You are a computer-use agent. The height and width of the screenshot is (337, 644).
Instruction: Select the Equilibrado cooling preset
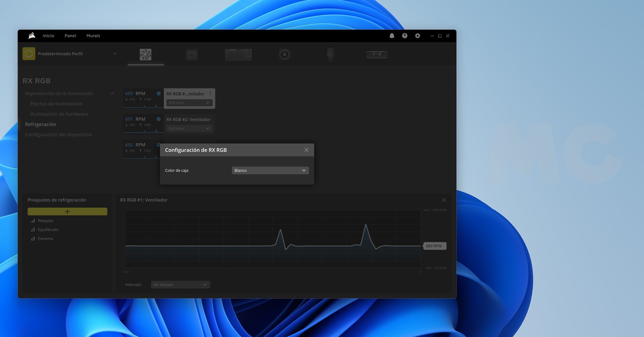[48, 230]
